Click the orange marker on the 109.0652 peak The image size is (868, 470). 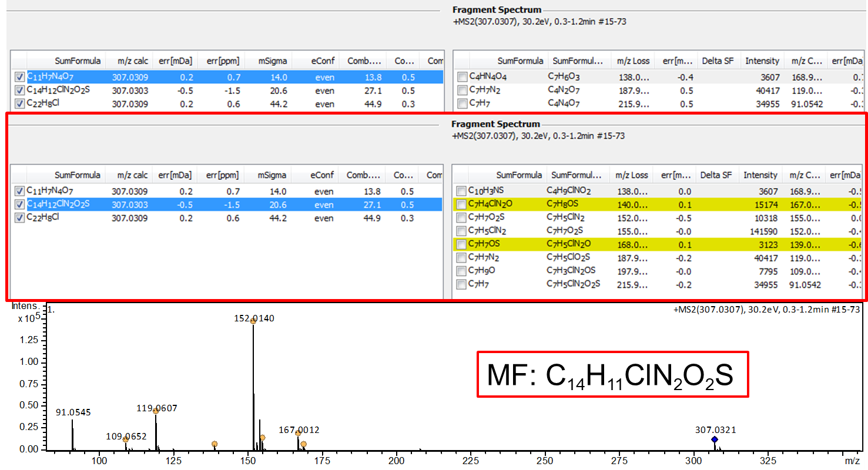click(125, 439)
